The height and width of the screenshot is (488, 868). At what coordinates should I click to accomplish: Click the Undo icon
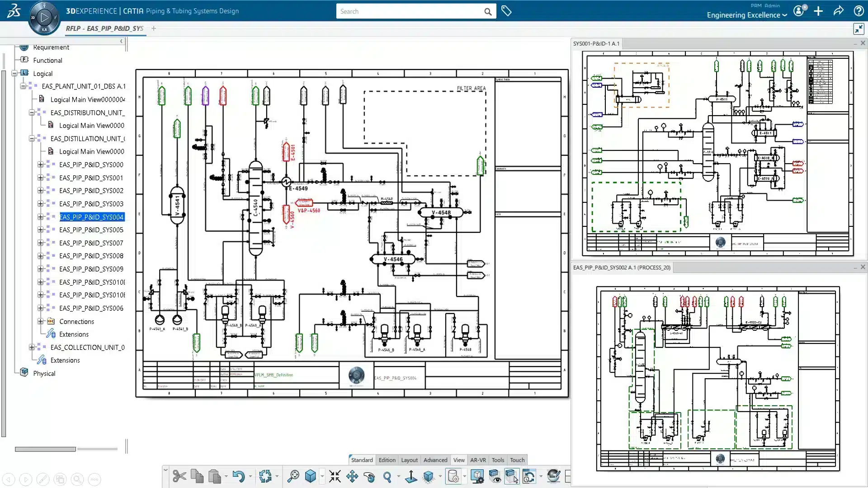pyautogui.click(x=239, y=476)
